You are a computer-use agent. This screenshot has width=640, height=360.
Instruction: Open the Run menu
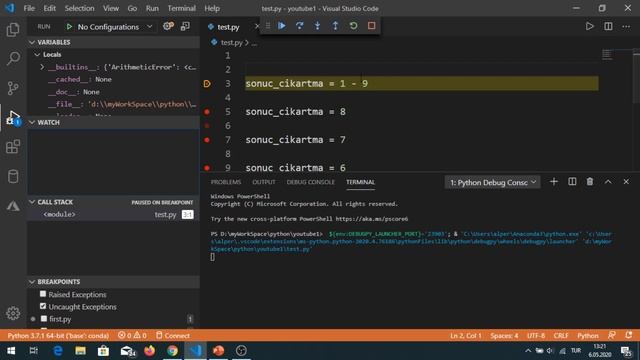tap(152, 8)
